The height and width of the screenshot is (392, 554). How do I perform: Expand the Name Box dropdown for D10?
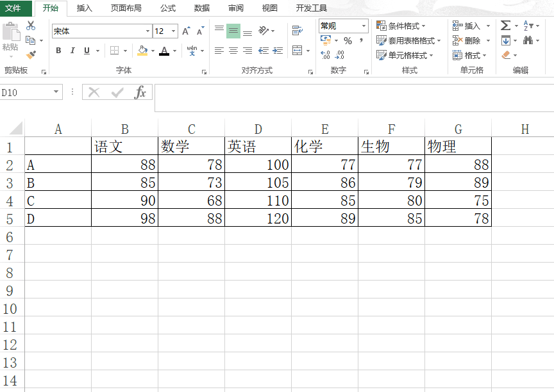point(56,92)
